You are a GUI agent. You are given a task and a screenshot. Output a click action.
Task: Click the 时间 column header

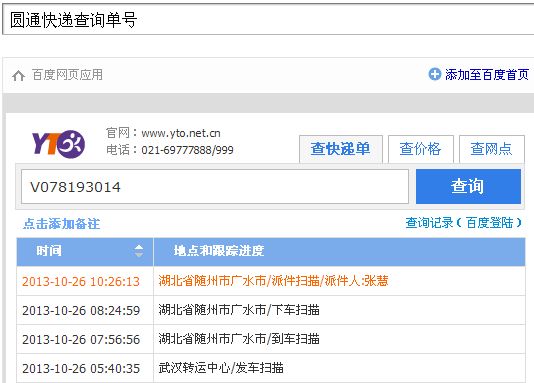[x=85, y=252]
